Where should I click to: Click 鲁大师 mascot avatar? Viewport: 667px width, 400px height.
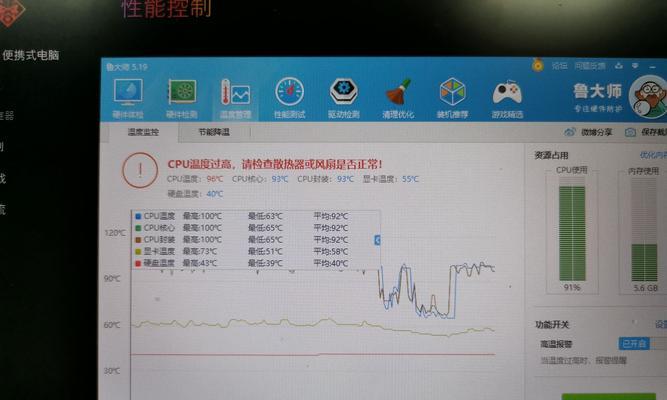pos(648,97)
